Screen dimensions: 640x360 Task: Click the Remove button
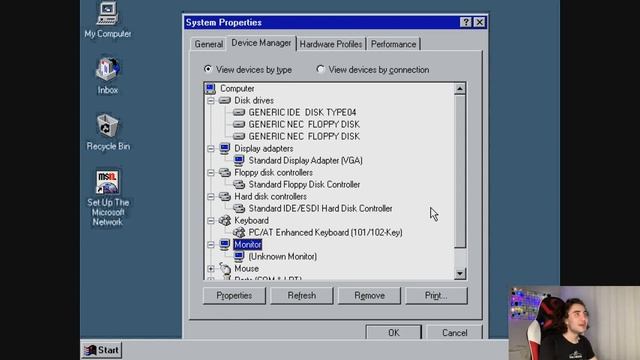pyautogui.click(x=369, y=296)
